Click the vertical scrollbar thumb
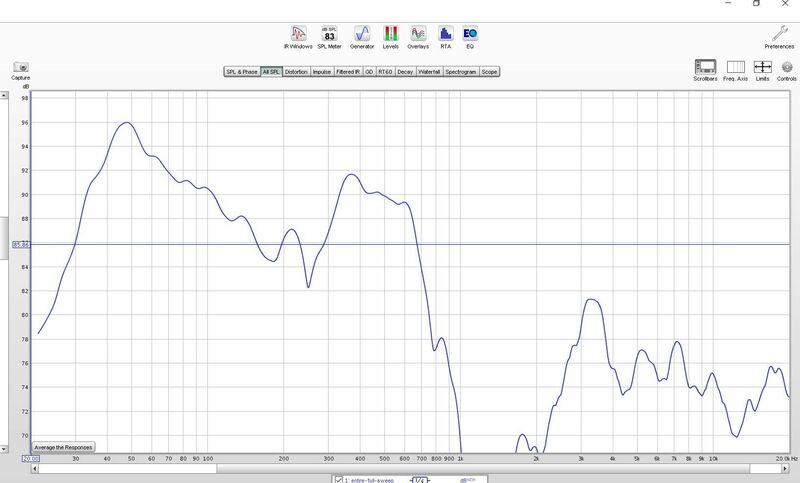The image size is (800, 483). pos(4,238)
